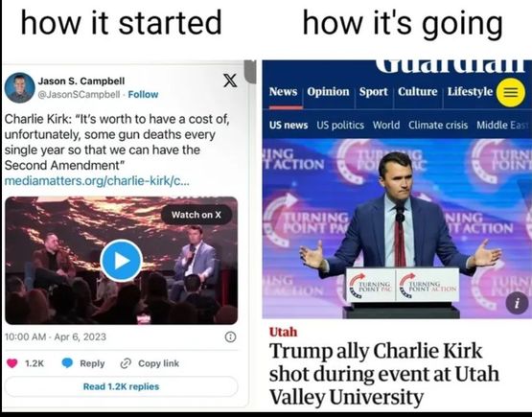The width and height of the screenshot is (532, 417).
Task: Open the Trump ally Charlie Kirk headline
Action: (x=384, y=374)
